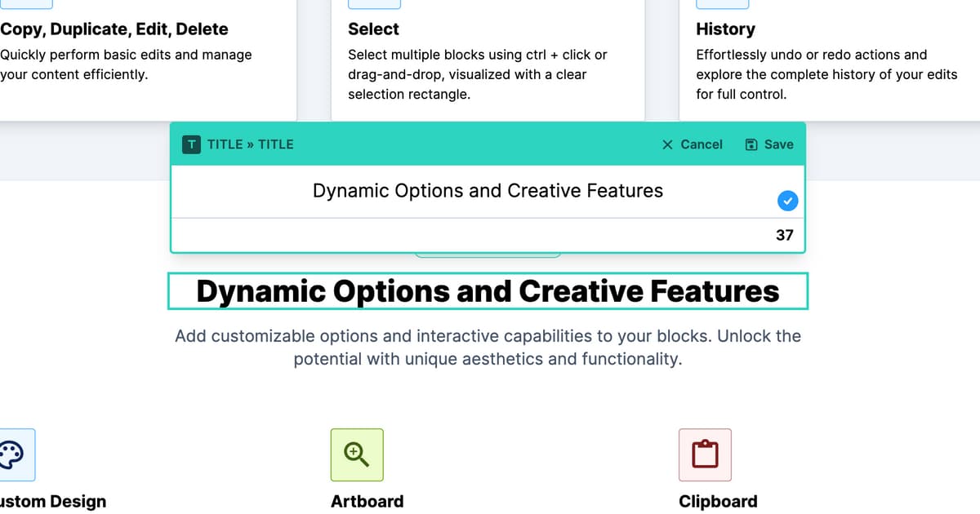Click the character counter showing 37

784,235
